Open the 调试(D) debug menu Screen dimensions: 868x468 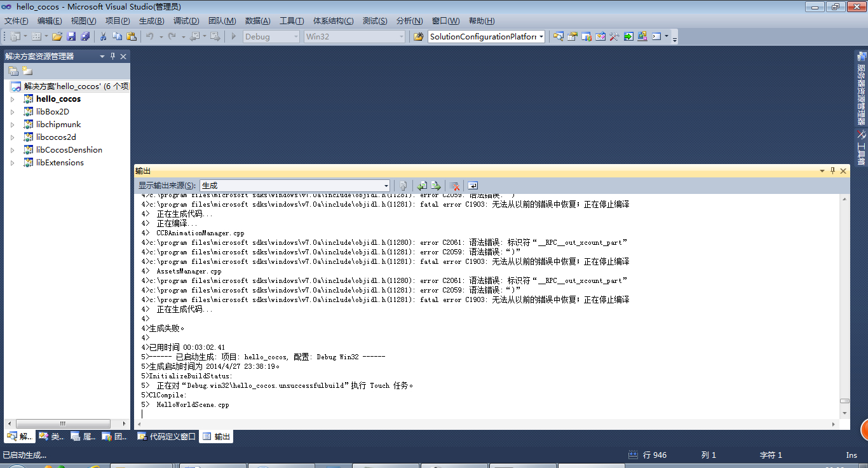(186, 21)
